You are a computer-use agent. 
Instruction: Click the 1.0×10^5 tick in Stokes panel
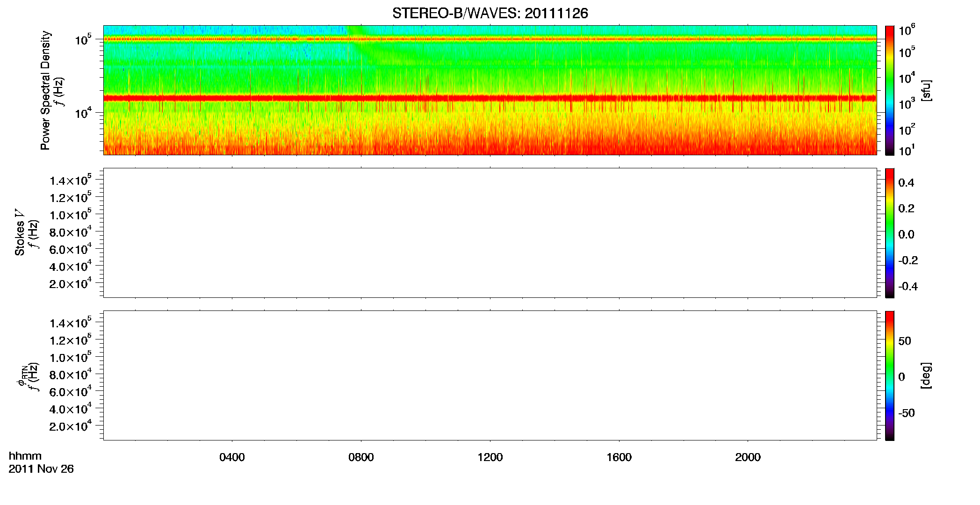[x=71, y=214]
